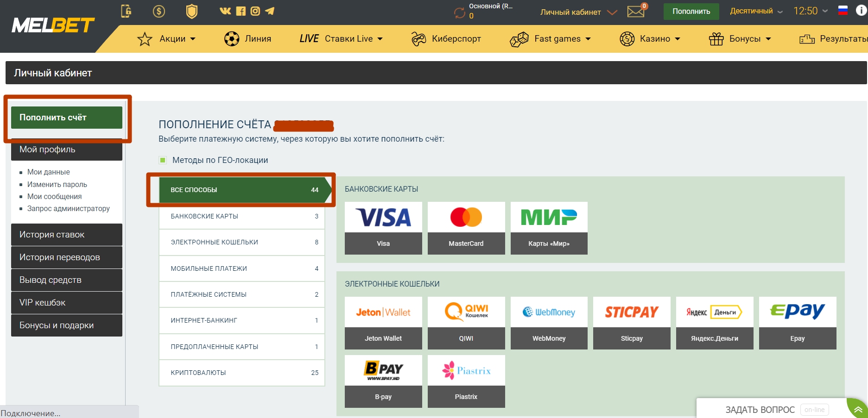
Task: Refresh the account balance icon
Action: [459, 13]
